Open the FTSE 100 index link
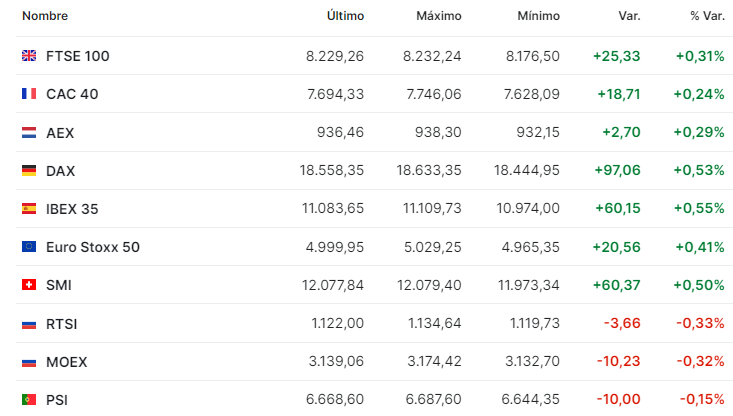 [x=78, y=56]
